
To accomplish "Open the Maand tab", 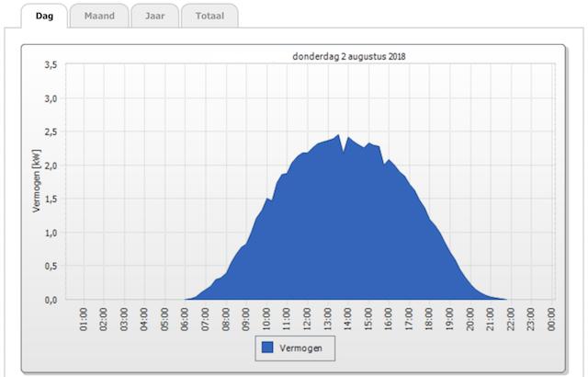I will click(x=98, y=16).
